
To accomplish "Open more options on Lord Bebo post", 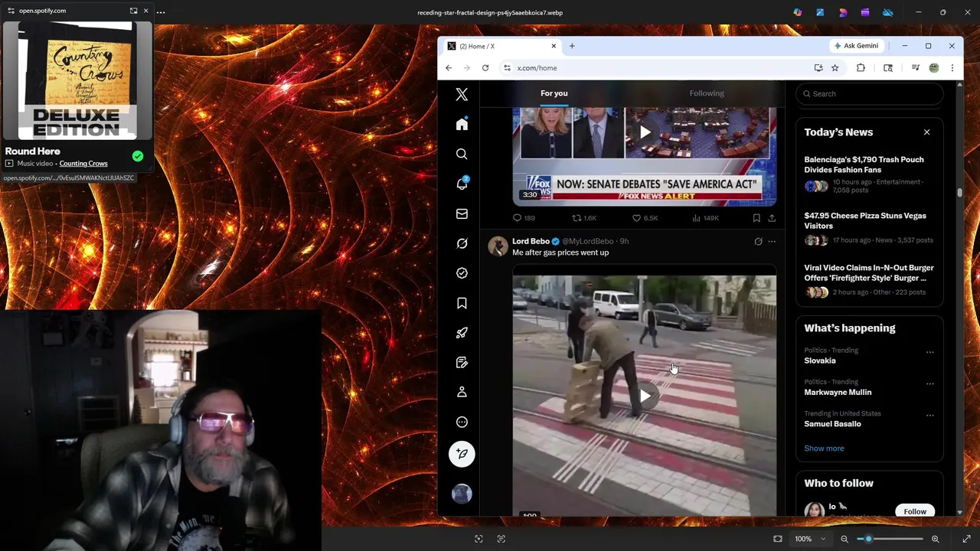I will coord(772,241).
